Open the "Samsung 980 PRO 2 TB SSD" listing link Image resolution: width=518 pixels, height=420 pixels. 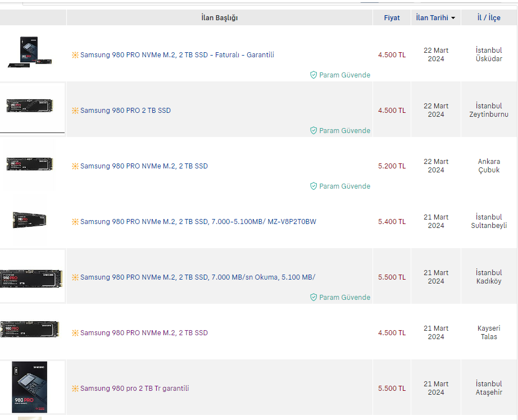[125, 111]
